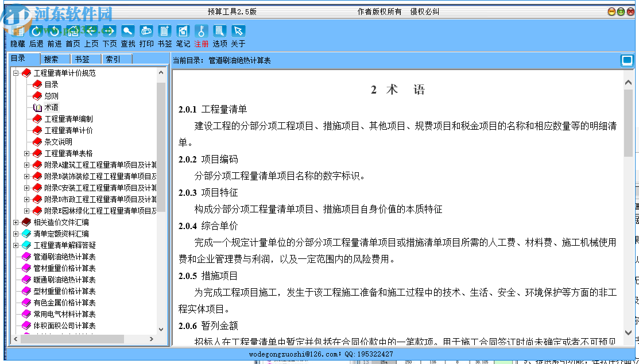Viewport: 639px width, 364px height.
Task: Click the 打印 print icon
Action: [146, 30]
